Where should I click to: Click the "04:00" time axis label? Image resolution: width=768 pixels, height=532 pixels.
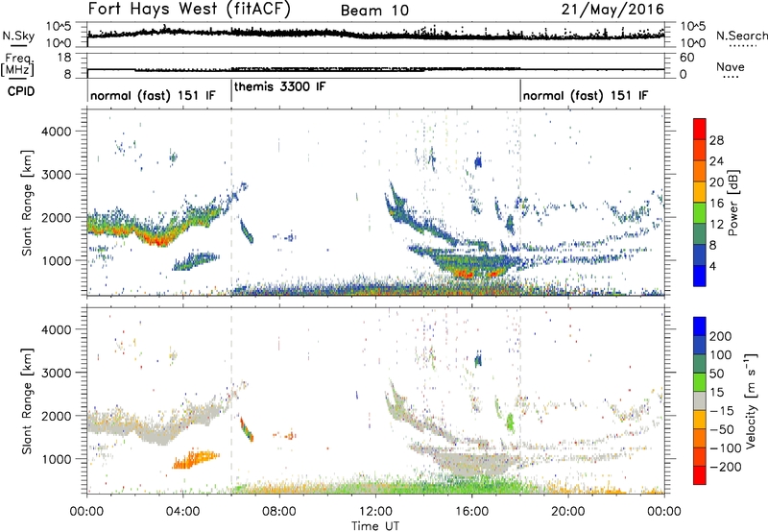pos(182,511)
